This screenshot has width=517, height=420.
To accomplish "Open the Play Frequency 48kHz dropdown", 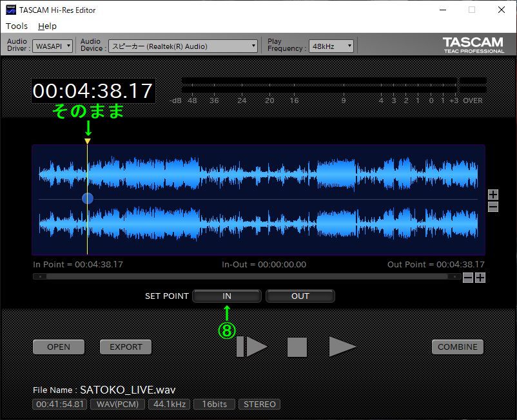I will (x=331, y=46).
